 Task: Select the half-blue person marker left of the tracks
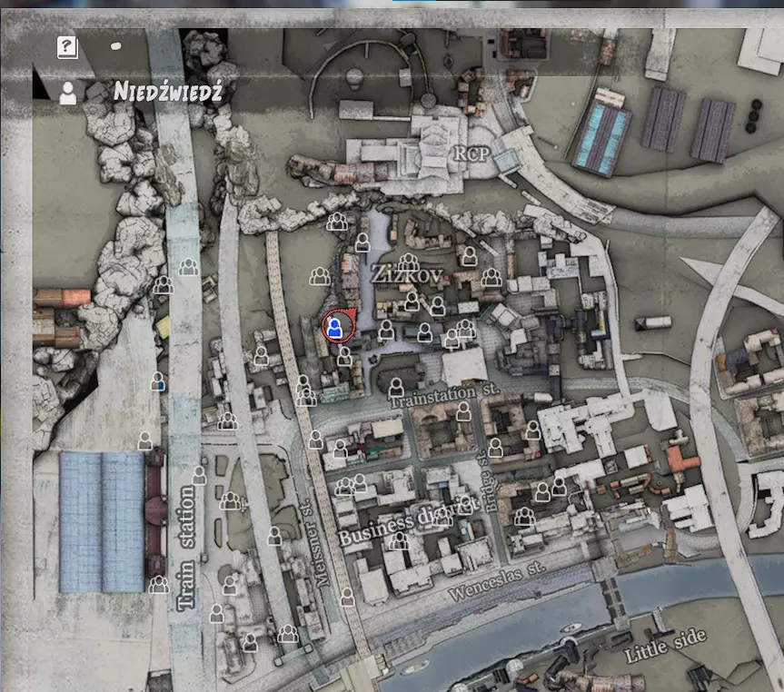158,381
